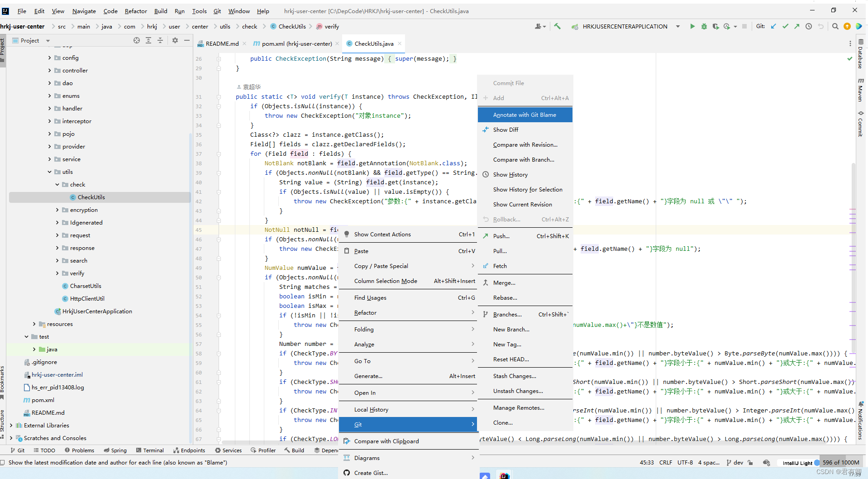
Task: Click the verify breadcrumb in navigation bar
Action: (328, 27)
